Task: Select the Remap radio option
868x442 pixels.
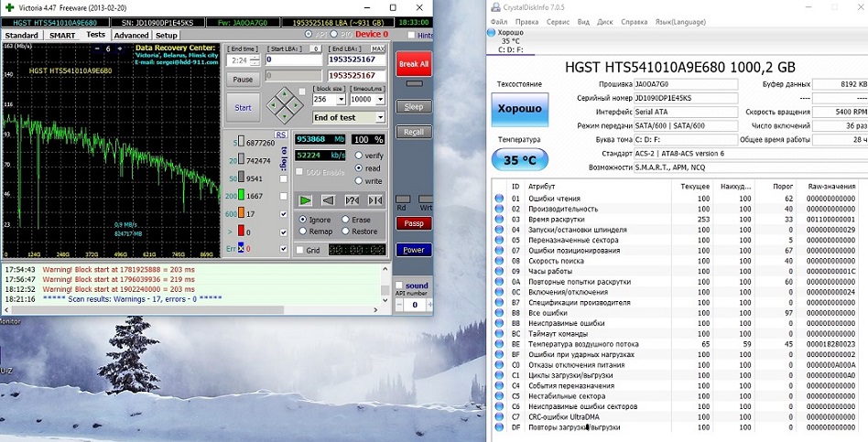Action: (303, 232)
